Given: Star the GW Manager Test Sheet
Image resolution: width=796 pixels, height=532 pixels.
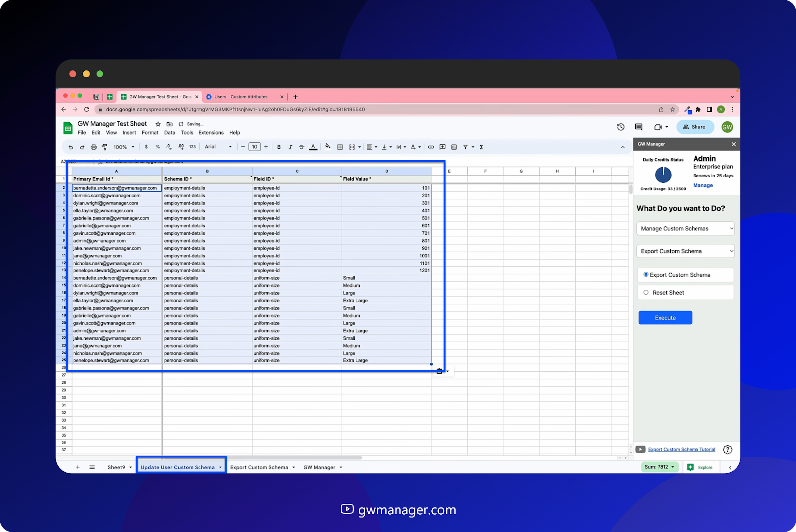Looking at the screenshot, I should 158,124.
